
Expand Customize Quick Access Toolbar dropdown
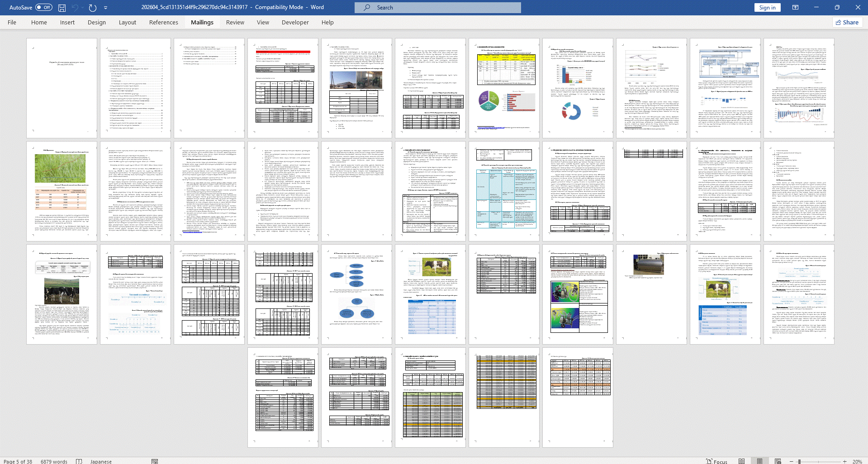coord(106,8)
